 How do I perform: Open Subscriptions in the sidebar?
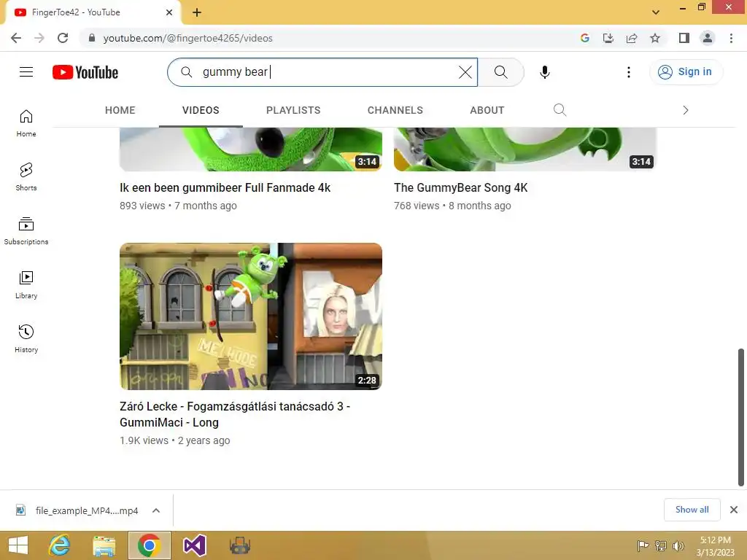[26, 231]
